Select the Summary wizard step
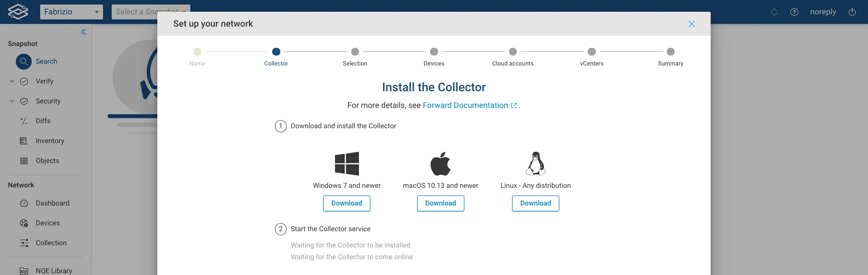The width and height of the screenshot is (868, 275). pyautogui.click(x=670, y=57)
